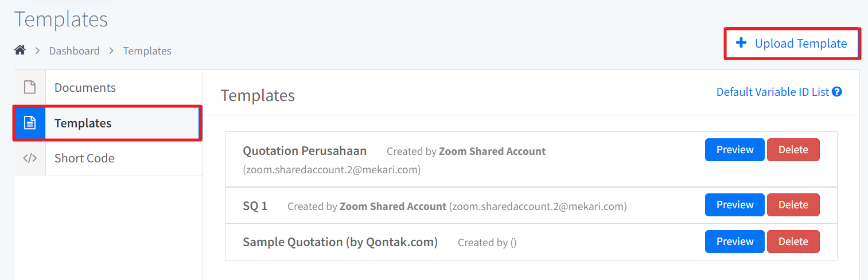Viewport: 868px width, 280px height.
Task: Click the Short Code brackets icon
Action: (x=30, y=158)
